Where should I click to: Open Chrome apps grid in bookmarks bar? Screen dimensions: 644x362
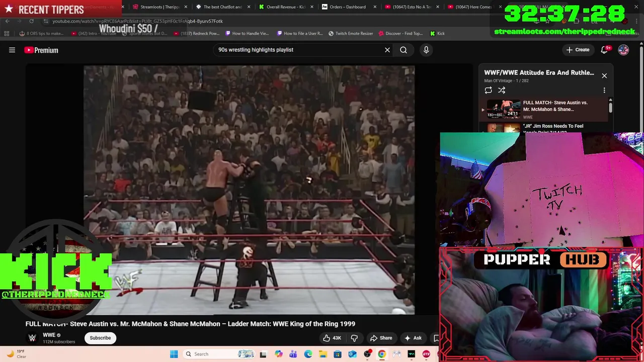click(7, 33)
